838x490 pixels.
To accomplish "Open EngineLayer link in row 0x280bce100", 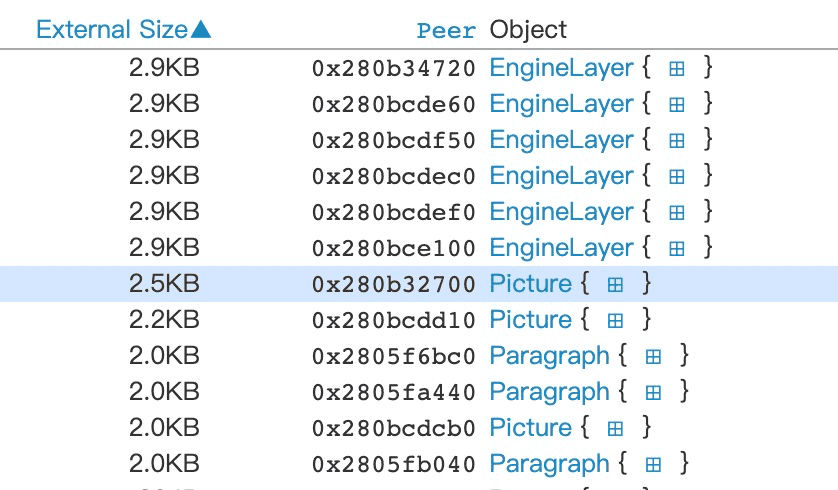I will click(561, 247).
